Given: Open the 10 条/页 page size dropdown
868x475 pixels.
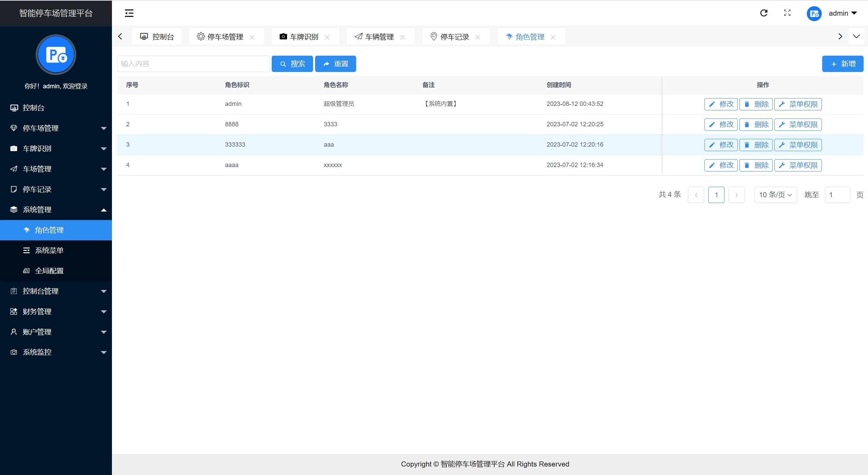Looking at the screenshot, I should point(775,195).
